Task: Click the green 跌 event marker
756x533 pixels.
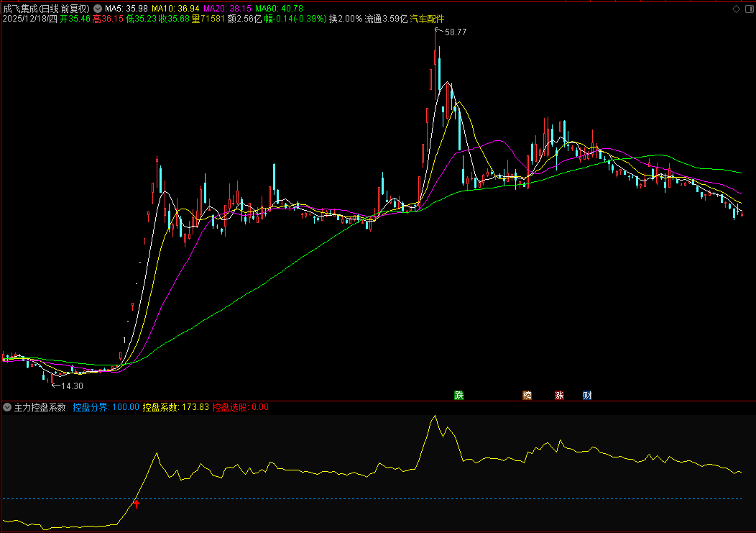Action: (459, 396)
